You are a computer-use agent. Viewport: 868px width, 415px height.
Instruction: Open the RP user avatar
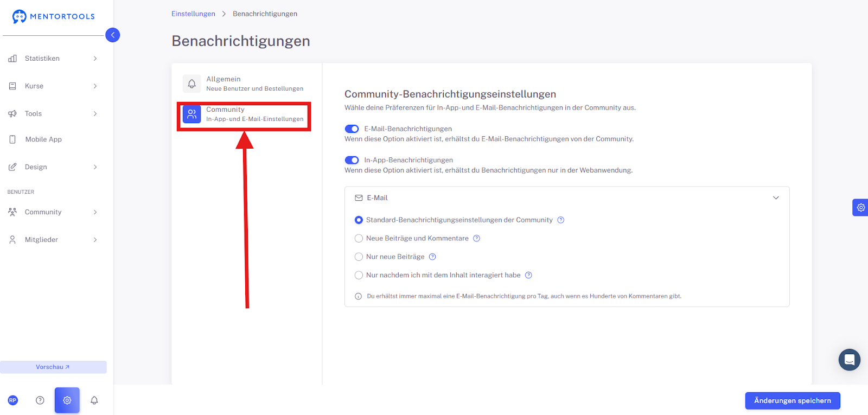click(13, 400)
